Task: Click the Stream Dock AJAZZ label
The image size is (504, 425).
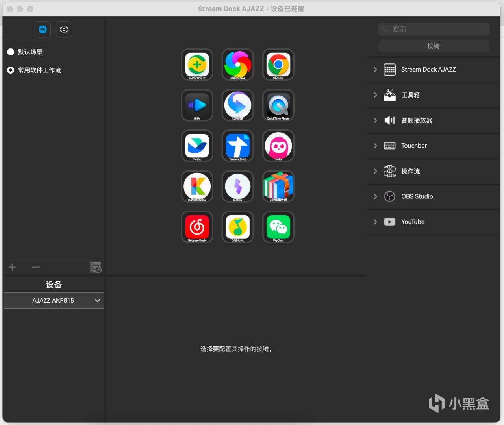Action: tap(428, 70)
